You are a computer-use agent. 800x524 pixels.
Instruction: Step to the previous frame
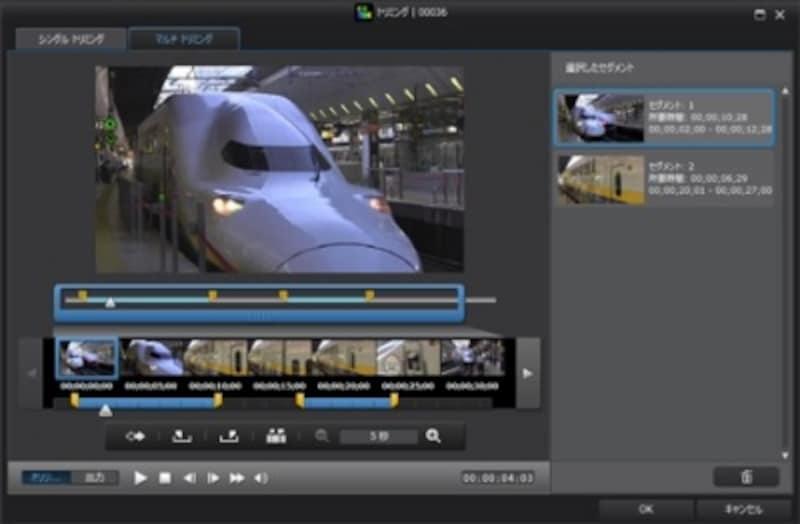tap(189, 478)
